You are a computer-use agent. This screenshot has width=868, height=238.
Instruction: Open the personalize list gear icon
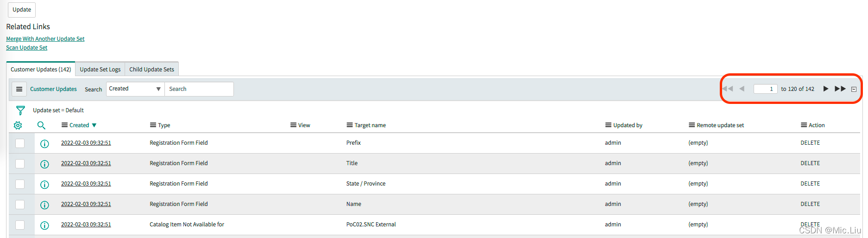[x=18, y=125]
